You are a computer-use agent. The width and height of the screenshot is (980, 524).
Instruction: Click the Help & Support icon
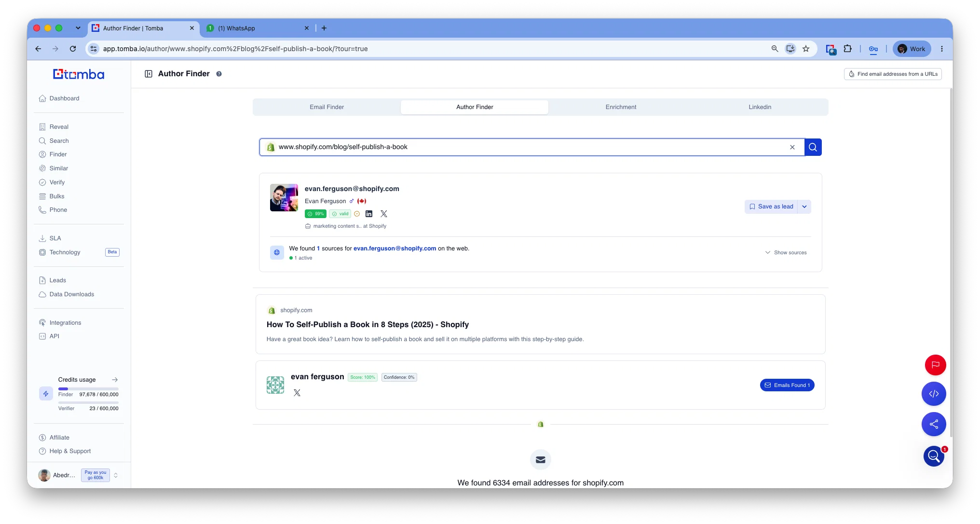pos(42,451)
